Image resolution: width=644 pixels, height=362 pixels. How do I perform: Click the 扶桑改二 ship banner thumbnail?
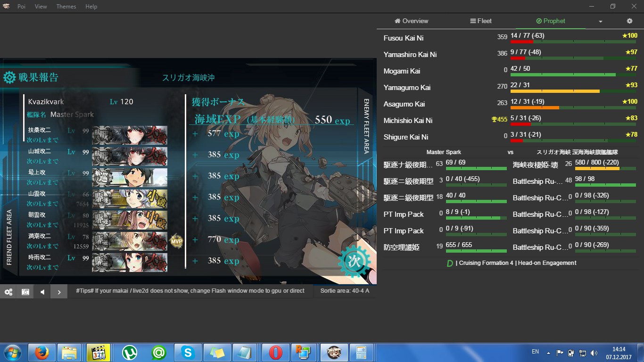pyautogui.click(x=130, y=135)
